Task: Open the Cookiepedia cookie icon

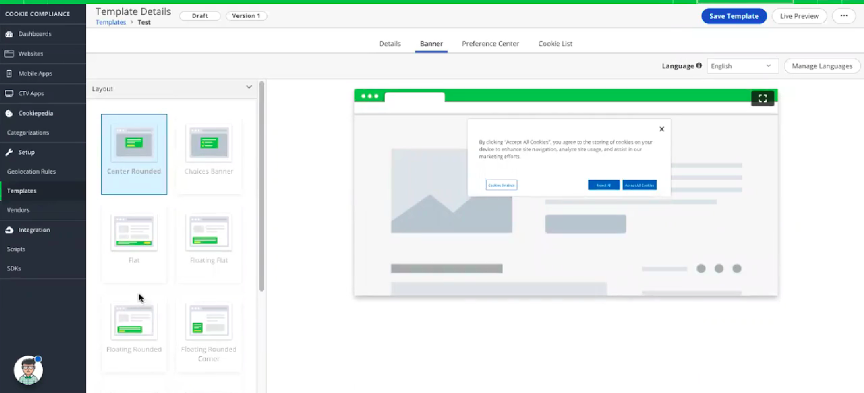Action: pyautogui.click(x=9, y=114)
